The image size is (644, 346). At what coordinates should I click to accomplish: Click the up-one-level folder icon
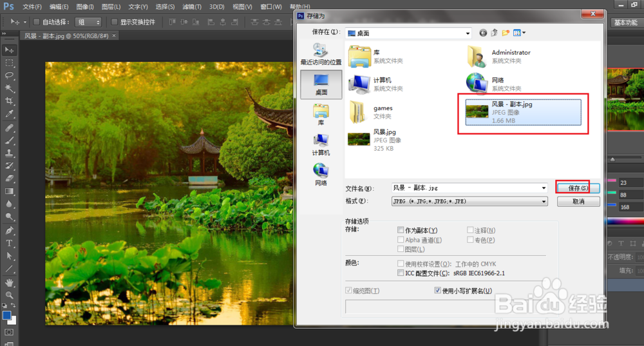(494, 33)
